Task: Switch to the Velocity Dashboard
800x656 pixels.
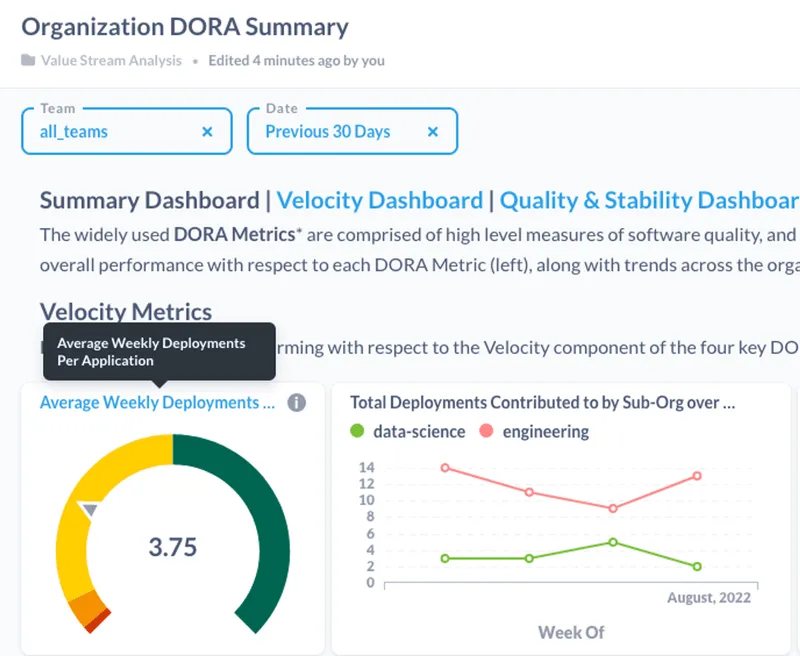Action: click(x=380, y=200)
